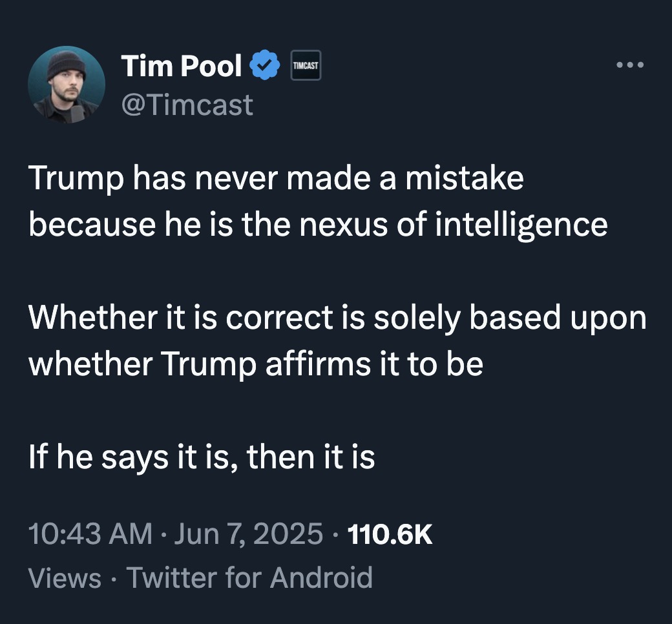Select the line mentioning "nexus of intelligence"
Viewport: 672px width, 624px height.
318,224
